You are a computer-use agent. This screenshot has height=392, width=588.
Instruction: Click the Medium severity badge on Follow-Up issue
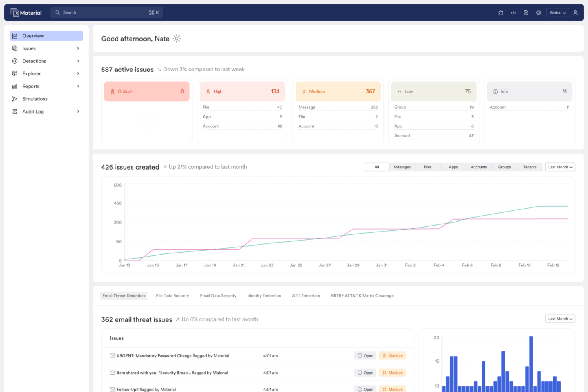pos(392,389)
